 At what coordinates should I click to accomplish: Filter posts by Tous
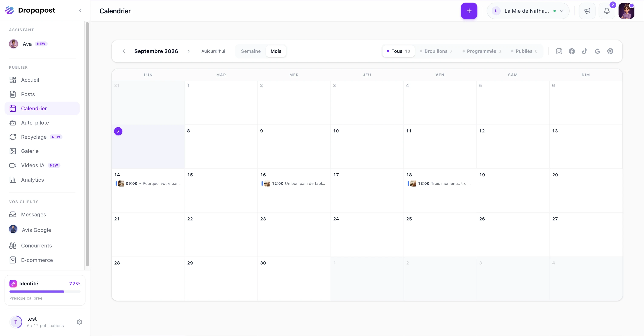pos(398,51)
